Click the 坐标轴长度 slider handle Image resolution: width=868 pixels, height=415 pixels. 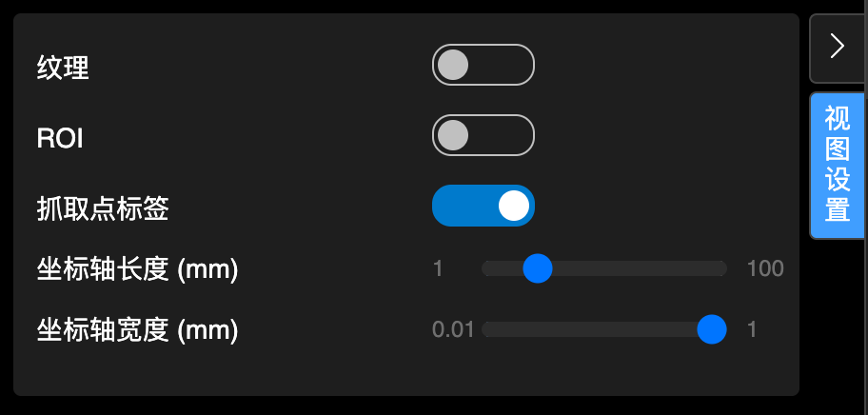538,268
